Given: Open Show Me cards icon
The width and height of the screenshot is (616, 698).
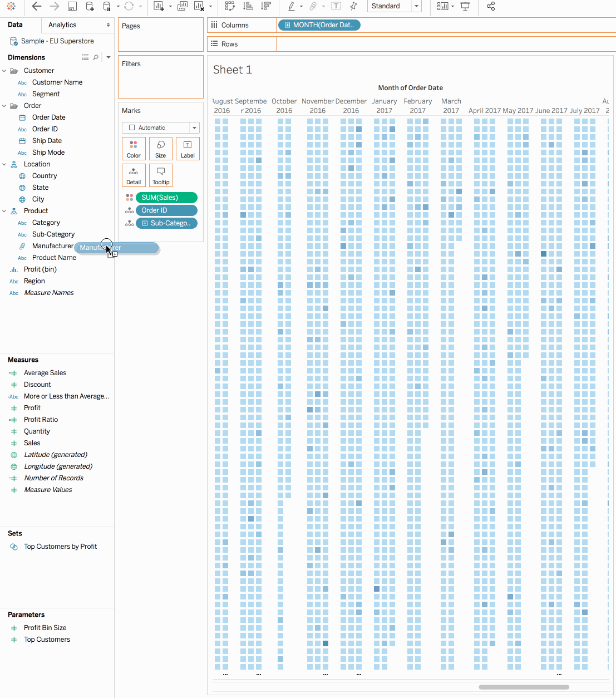Looking at the screenshot, I should 443,6.
